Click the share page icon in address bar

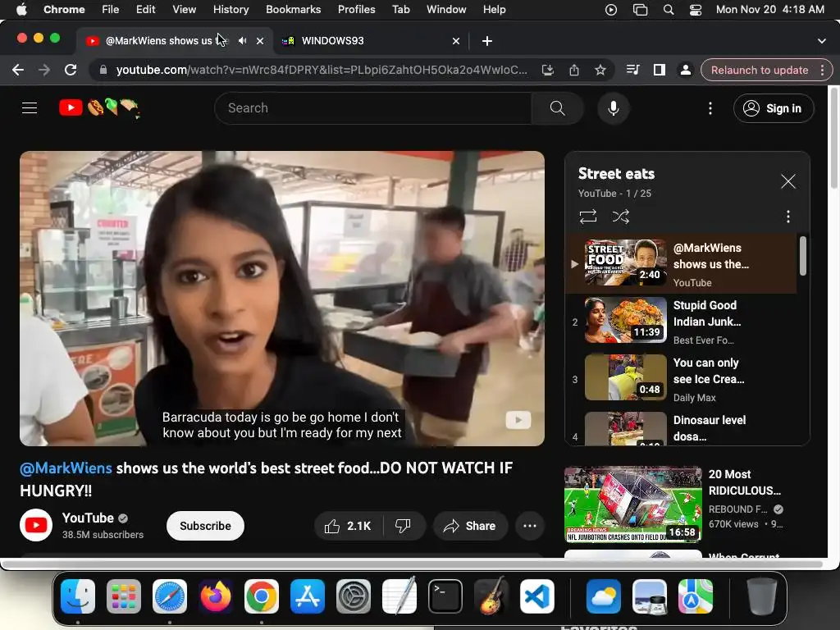point(573,71)
